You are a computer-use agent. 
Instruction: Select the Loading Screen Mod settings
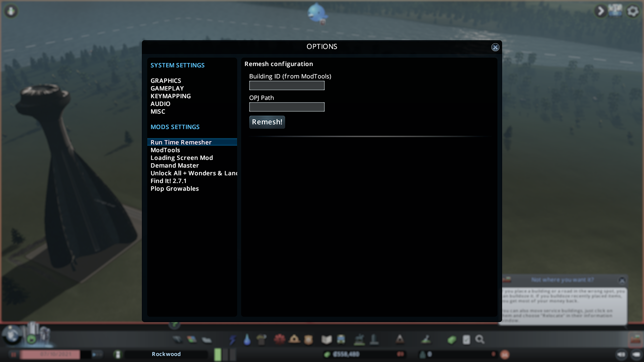tap(181, 158)
